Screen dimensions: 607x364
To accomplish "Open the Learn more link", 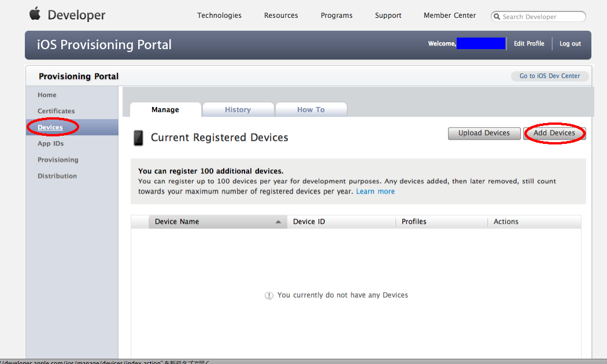I will point(375,192).
